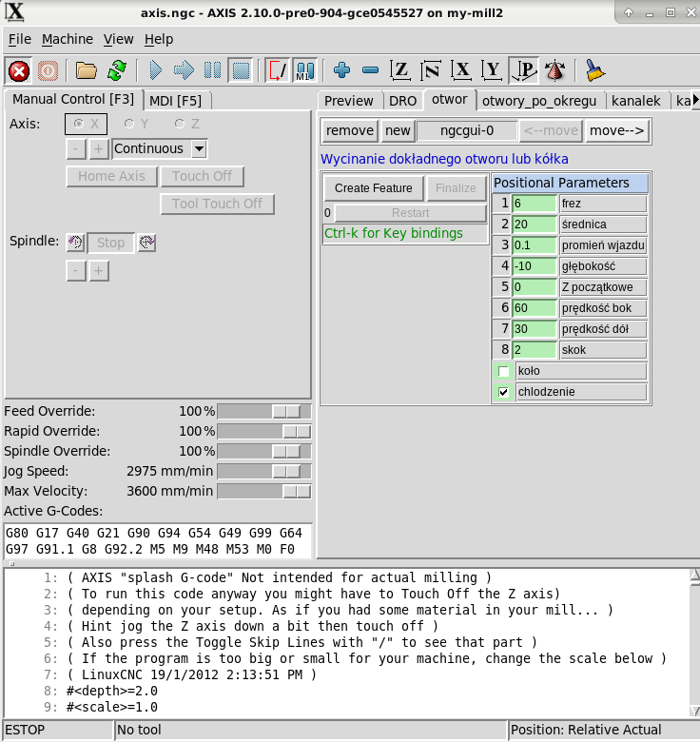This screenshot has height=742, width=700.
Task: Open a G-code file with folder icon
Action: 87,71
